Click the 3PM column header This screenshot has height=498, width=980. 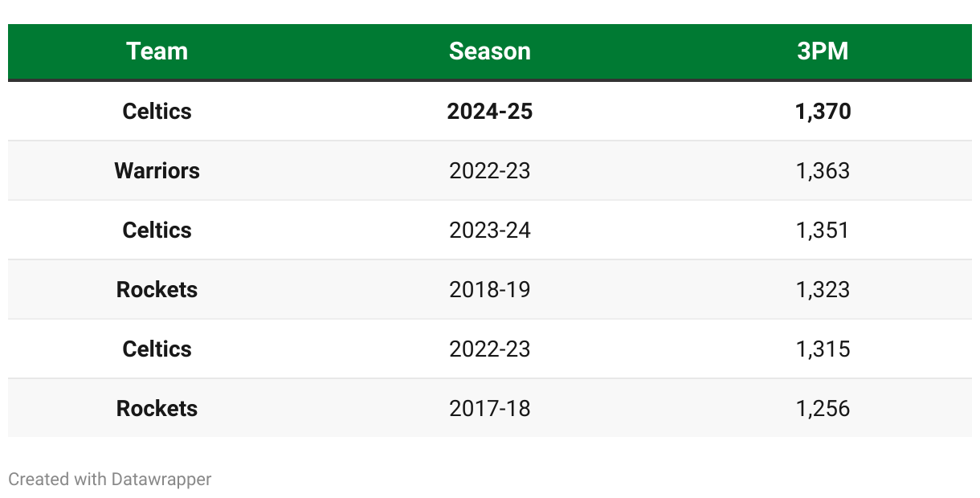coord(823,51)
